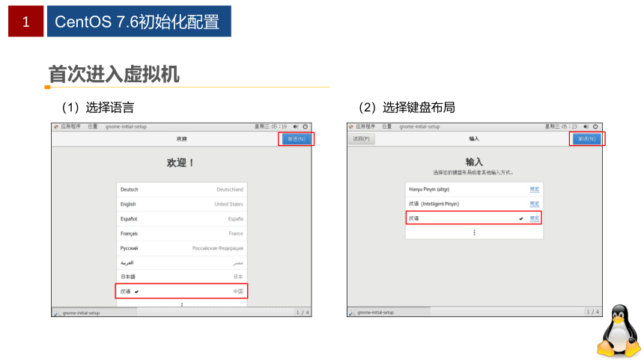The image size is (644, 362).
Task: Click the gnome-initial-setup taskbar entry in the Welcome screen
Action: coord(95,313)
